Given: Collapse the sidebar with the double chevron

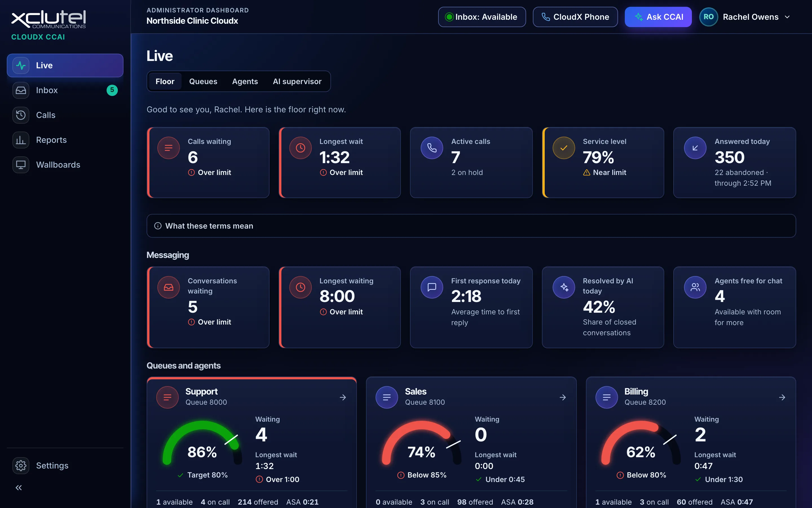Looking at the screenshot, I should coord(19,487).
